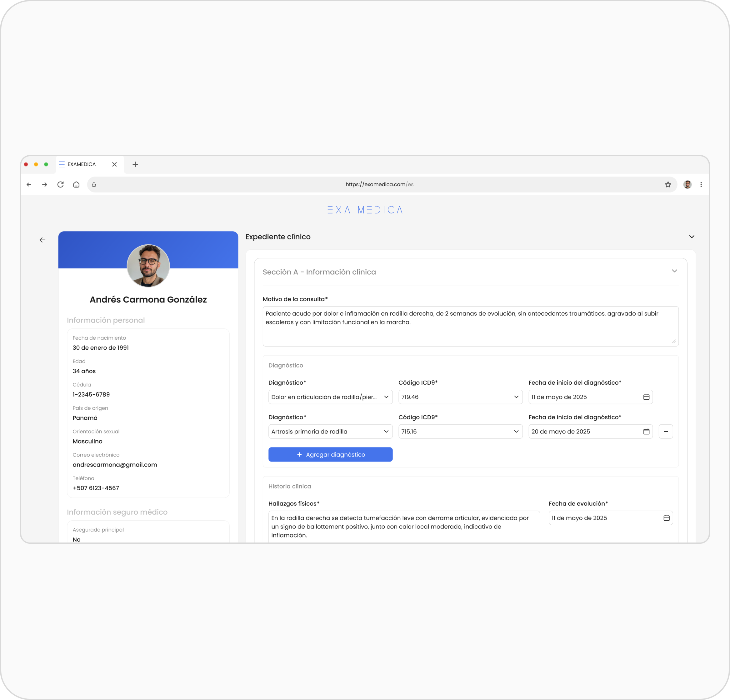The image size is (730, 700).
Task: Open the first Diagnóstico dropdown
Action: tap(330, 397)
